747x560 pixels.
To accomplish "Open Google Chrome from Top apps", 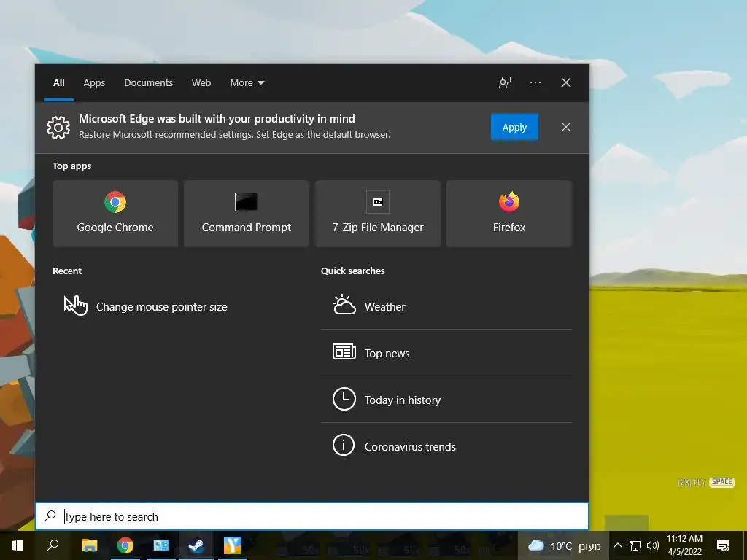I will [x=115, y=214].
